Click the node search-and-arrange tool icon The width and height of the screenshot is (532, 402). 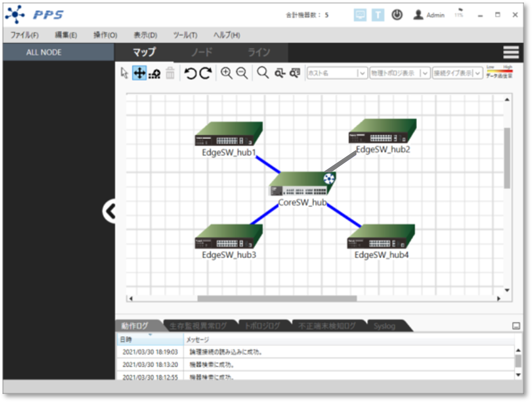(x=154, y=74)
